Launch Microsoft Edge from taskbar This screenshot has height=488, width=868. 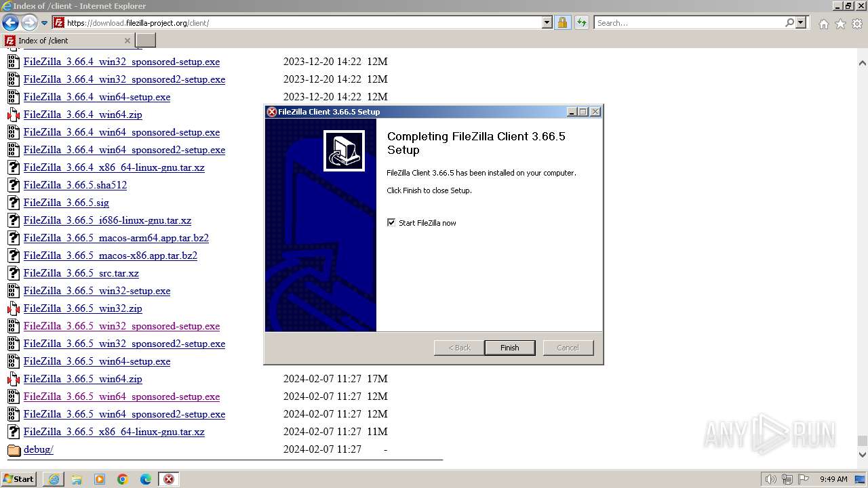click(146, 479)
